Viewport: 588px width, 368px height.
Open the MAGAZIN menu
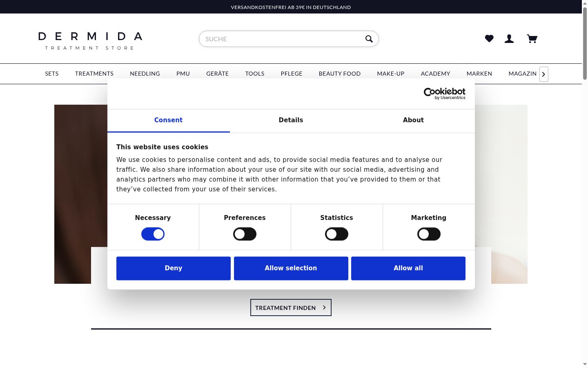tap(522, 74)
